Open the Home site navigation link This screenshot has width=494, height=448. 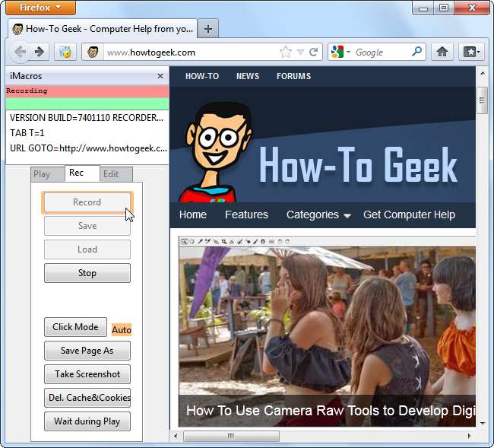(x=193, y=214)
